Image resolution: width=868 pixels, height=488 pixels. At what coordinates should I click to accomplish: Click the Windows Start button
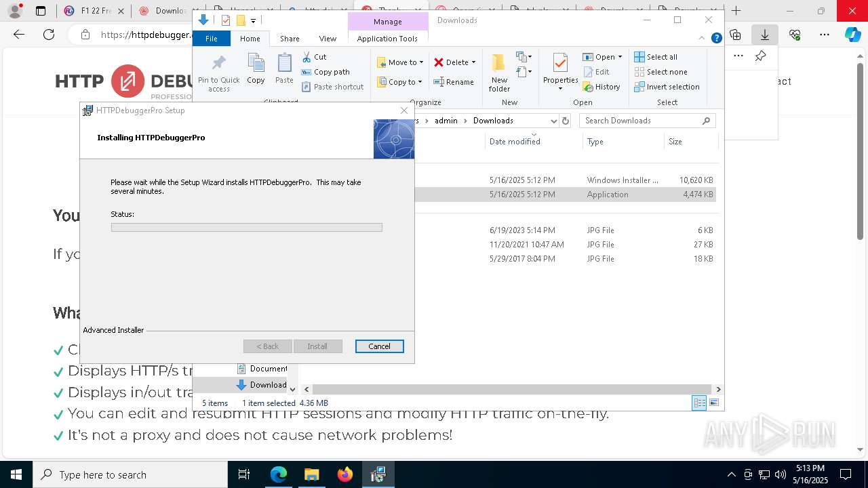coord(16,474)
